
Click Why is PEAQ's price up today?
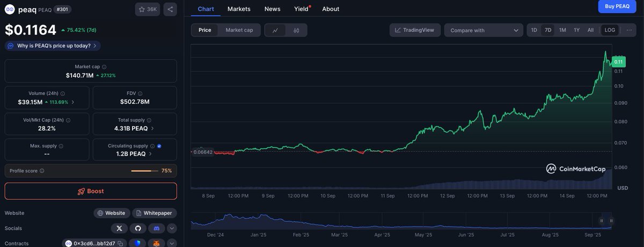pos(53,46)
